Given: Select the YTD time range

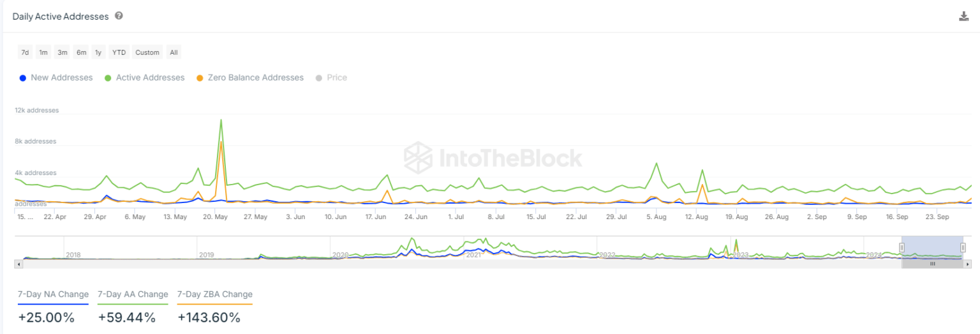Looking at the screenshot, I should coord(119,52).
